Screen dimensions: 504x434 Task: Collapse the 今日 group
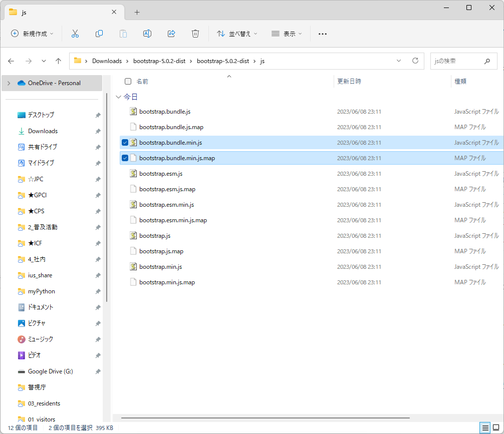coord(118,97)
